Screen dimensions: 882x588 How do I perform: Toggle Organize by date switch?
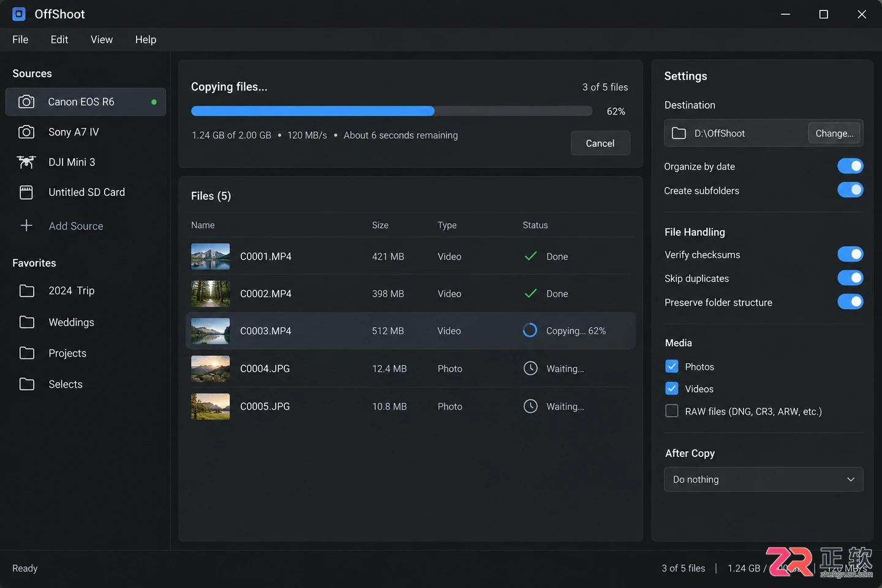pyautogui.click(x=850, y=166)
